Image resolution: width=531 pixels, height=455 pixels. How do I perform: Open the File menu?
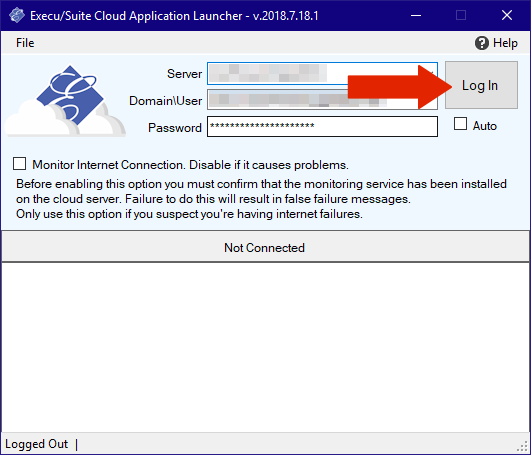coord(25,43)
